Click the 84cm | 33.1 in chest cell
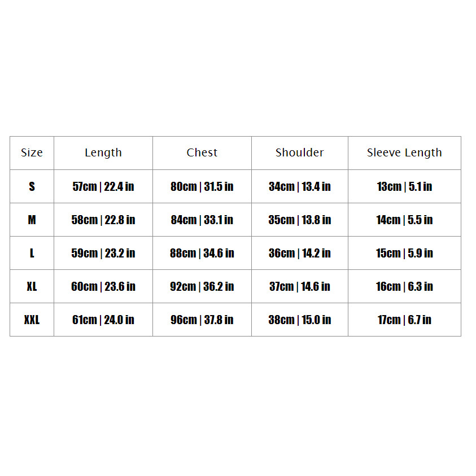This screenshot has width=476, height=476. tap(202, 220)
